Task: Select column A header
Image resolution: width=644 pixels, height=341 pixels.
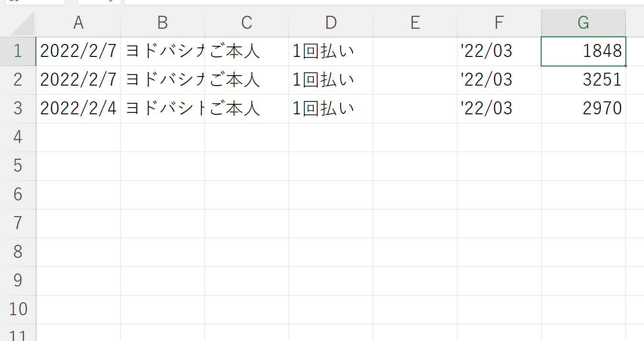Action: tap(78, 22)
